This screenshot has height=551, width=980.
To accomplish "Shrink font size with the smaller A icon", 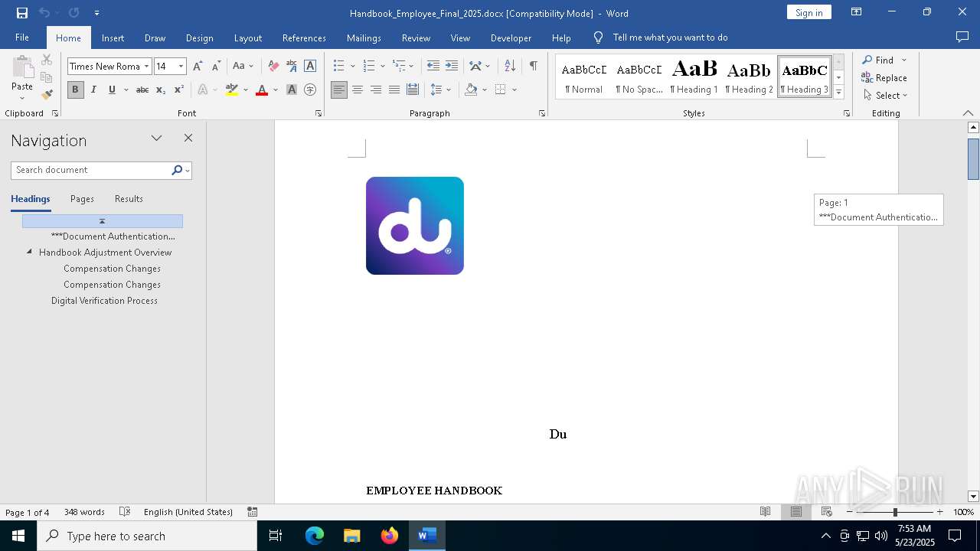I will [x=216, y=67].
